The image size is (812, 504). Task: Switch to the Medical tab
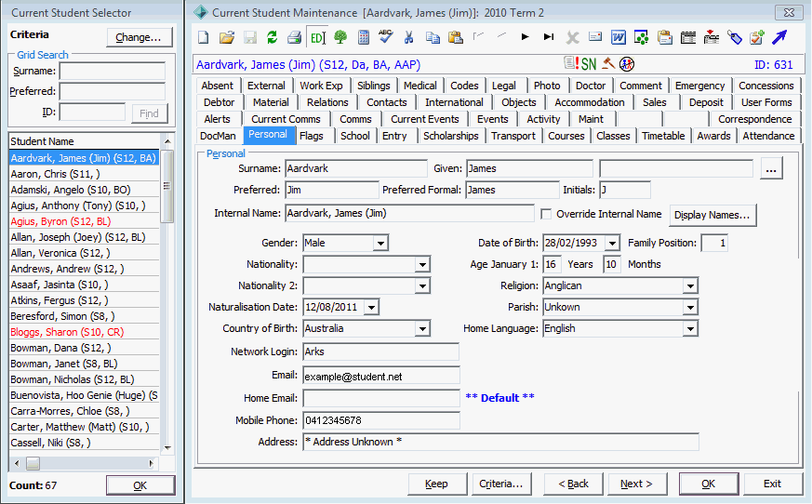[420, 86]
